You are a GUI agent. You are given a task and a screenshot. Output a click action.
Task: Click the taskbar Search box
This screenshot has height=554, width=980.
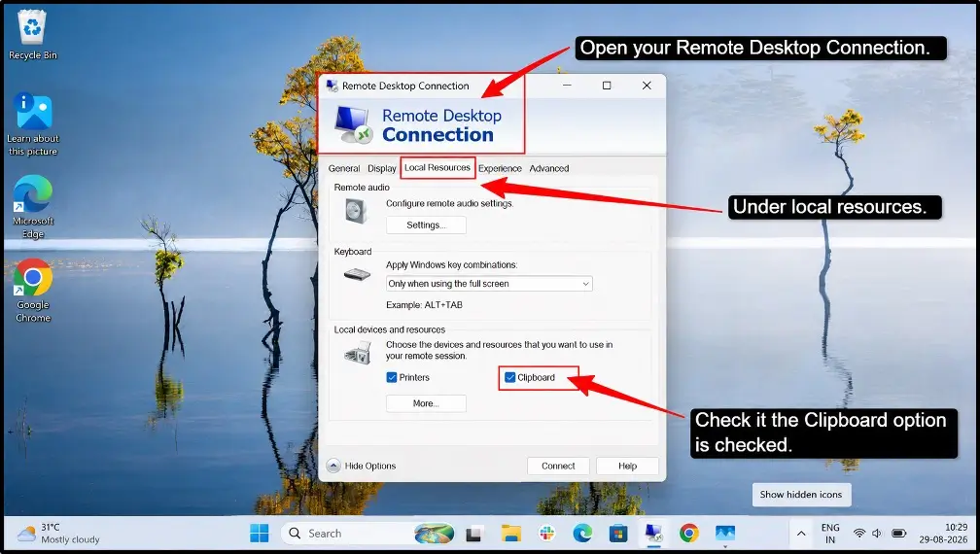click(x=368, y=534)
